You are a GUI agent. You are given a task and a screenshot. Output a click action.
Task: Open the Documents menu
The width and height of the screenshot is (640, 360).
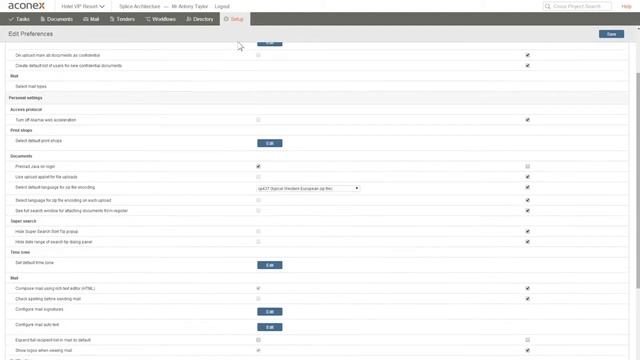56,19
